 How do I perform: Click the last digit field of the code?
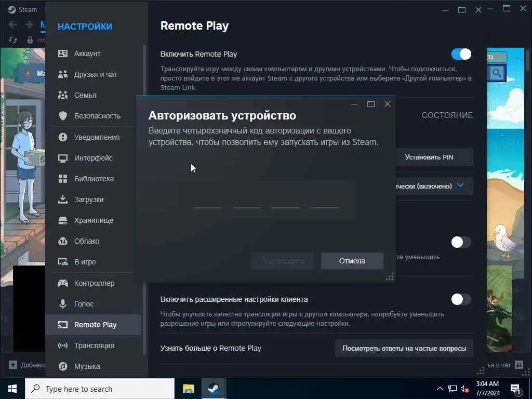click(x=324, y=201)
